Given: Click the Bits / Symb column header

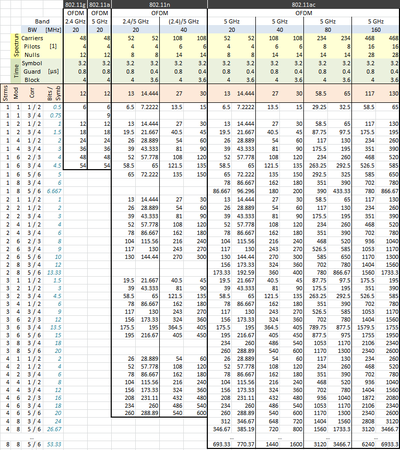Looking at the screenshot, I should click(x=53, y=94).
